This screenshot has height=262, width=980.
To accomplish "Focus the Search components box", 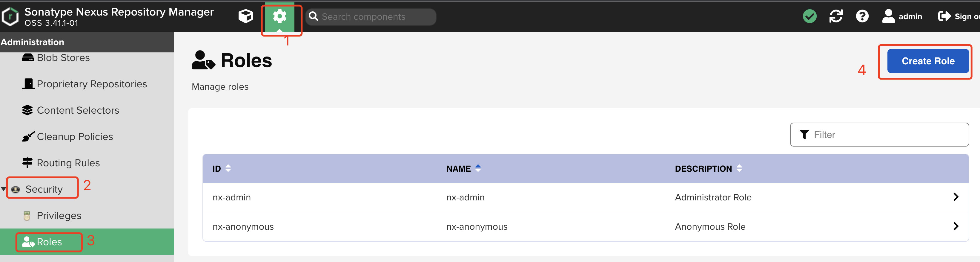I will 371,17.
